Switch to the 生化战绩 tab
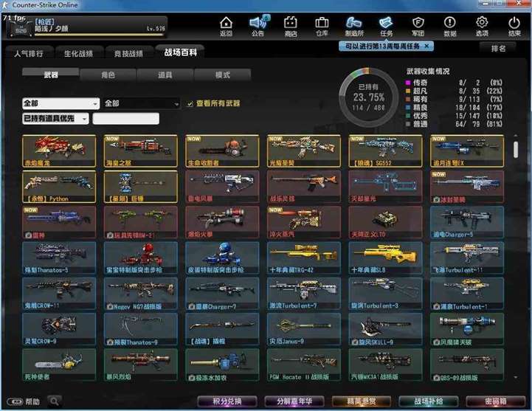 pyautogui.click(x=79, y=53)
